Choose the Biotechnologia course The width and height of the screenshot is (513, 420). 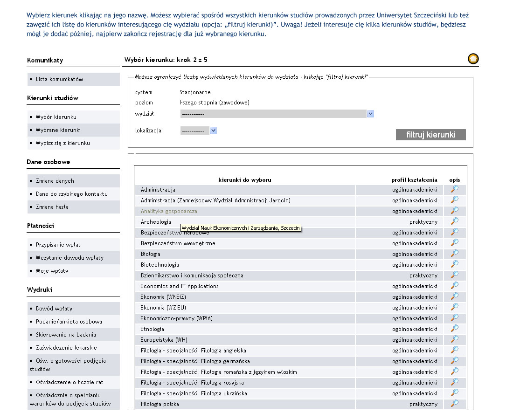pyautogui.click(x=159, y=265)
